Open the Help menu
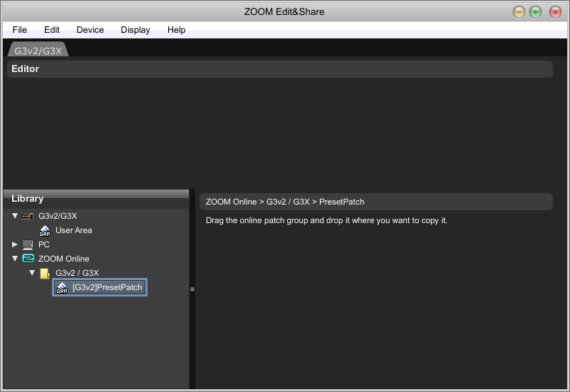 tap(176, 30)
